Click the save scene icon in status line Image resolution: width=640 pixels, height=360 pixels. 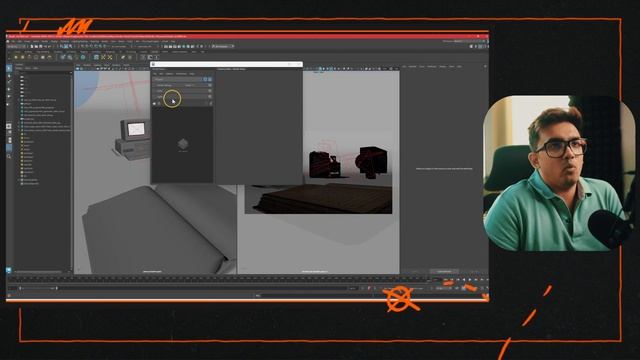coord(40,47)
